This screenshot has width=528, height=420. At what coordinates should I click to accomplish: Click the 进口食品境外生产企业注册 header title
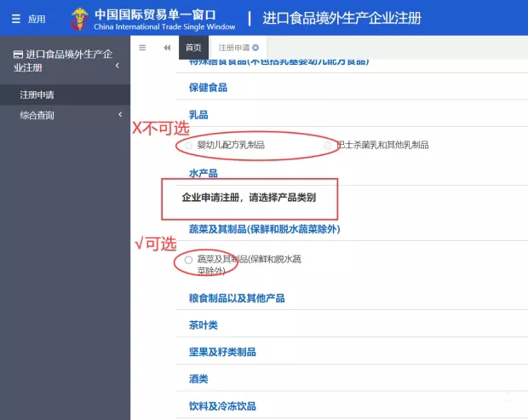pos(341,18)
